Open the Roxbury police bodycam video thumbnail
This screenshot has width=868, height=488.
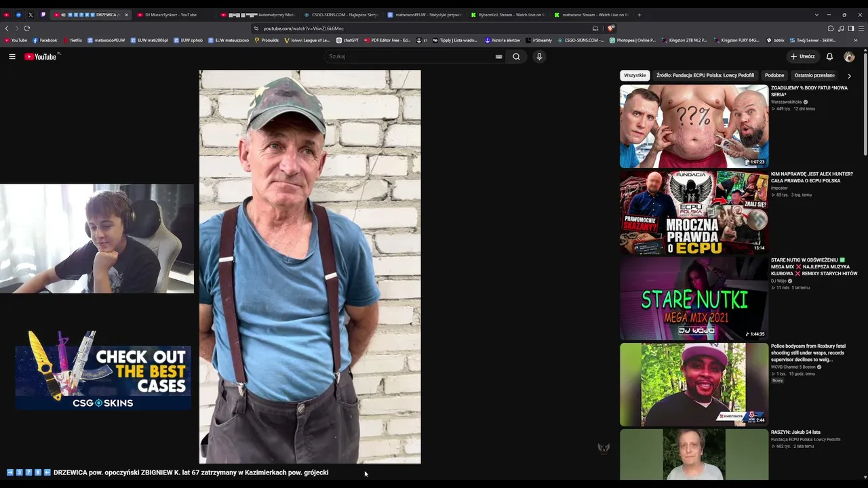[694, 384]
